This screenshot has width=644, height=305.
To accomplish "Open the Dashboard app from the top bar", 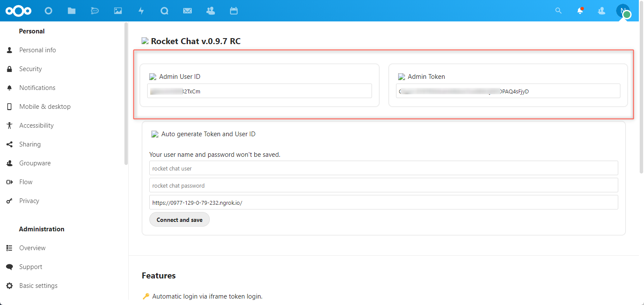I will click(48, 11).
